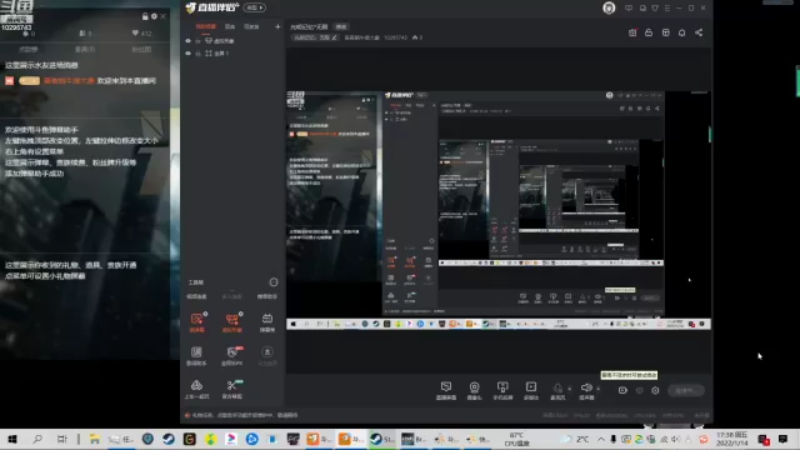Mute the speaker in the bottom toolbar
800x450 pixels.
pyautogui.click(x=586, y=390)
